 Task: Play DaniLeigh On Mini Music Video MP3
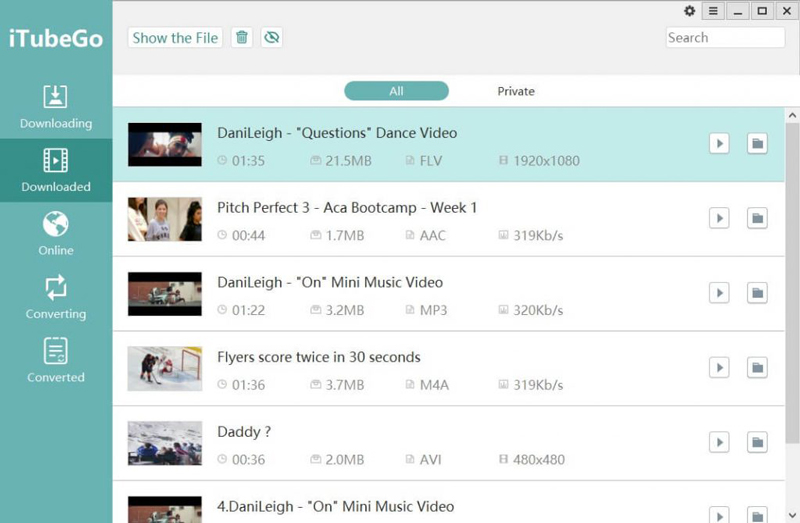point(719,293)
